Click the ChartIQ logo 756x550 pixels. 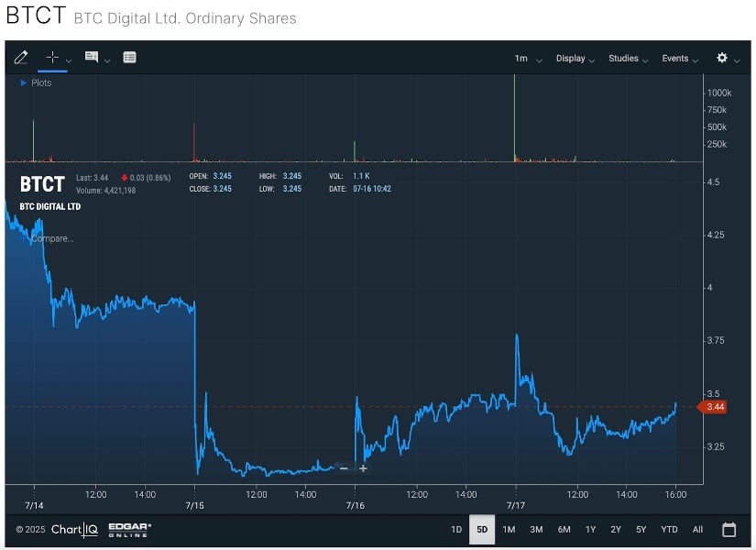[x=75, y=530]
